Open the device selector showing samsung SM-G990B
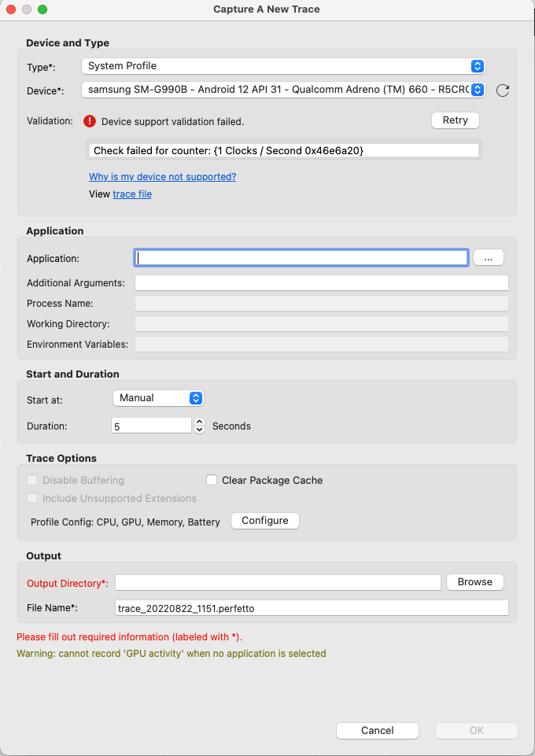535x756 pixels. click(275, 90)
